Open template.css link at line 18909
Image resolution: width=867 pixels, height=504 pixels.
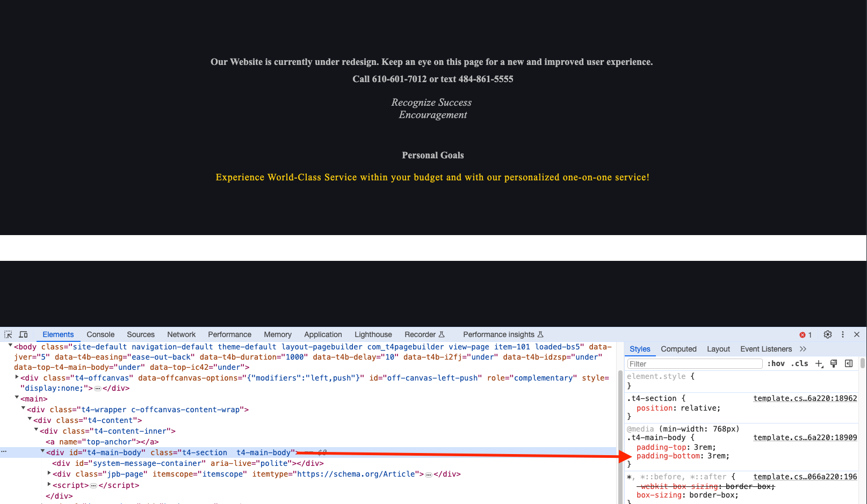(805, 437)
